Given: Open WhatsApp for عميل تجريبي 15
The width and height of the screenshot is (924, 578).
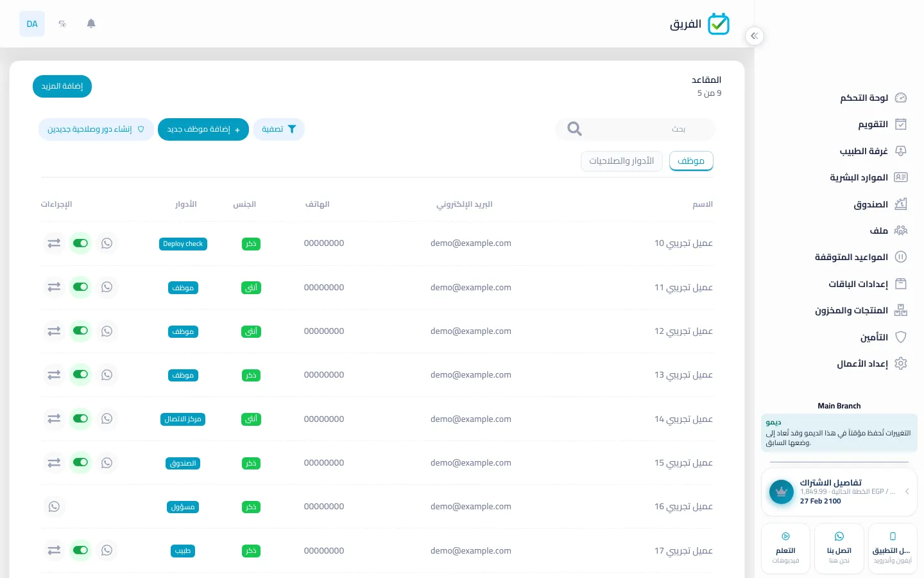Looking at the screenshot, I should pos(107,463).
